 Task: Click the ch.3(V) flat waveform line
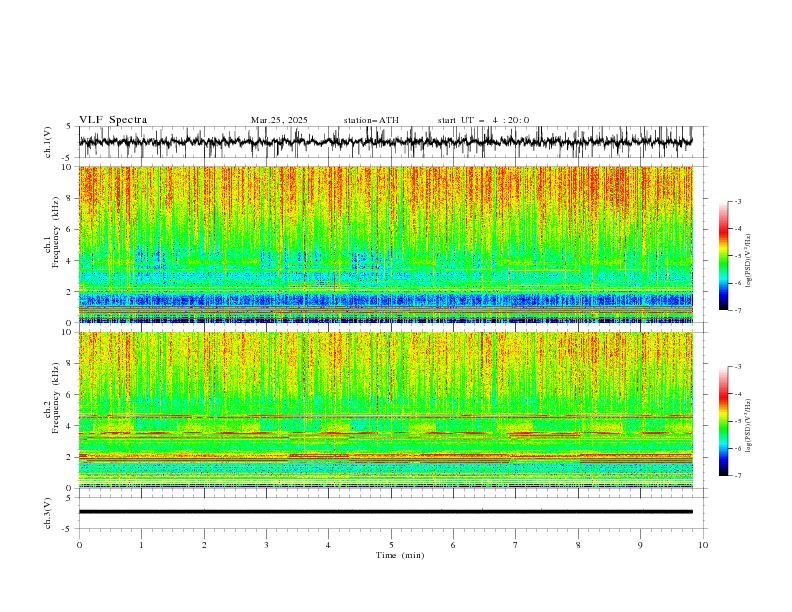(385, 512)
